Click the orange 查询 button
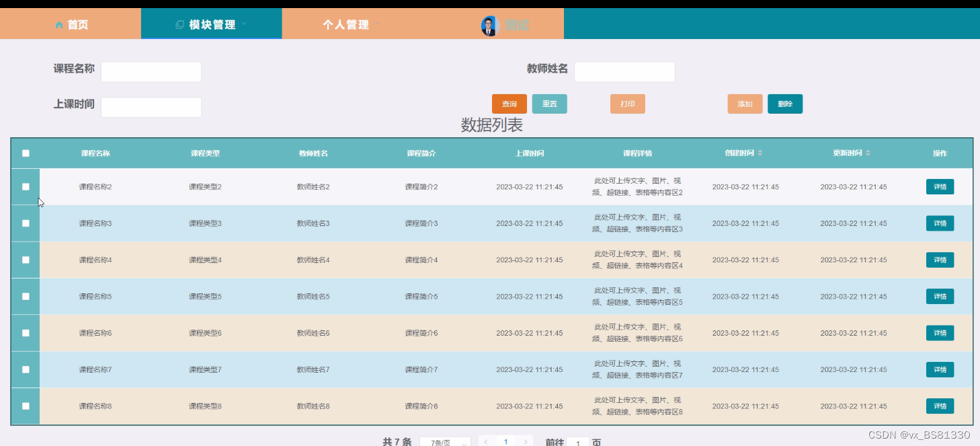980x446 pixels. click(x=509, y=104)
